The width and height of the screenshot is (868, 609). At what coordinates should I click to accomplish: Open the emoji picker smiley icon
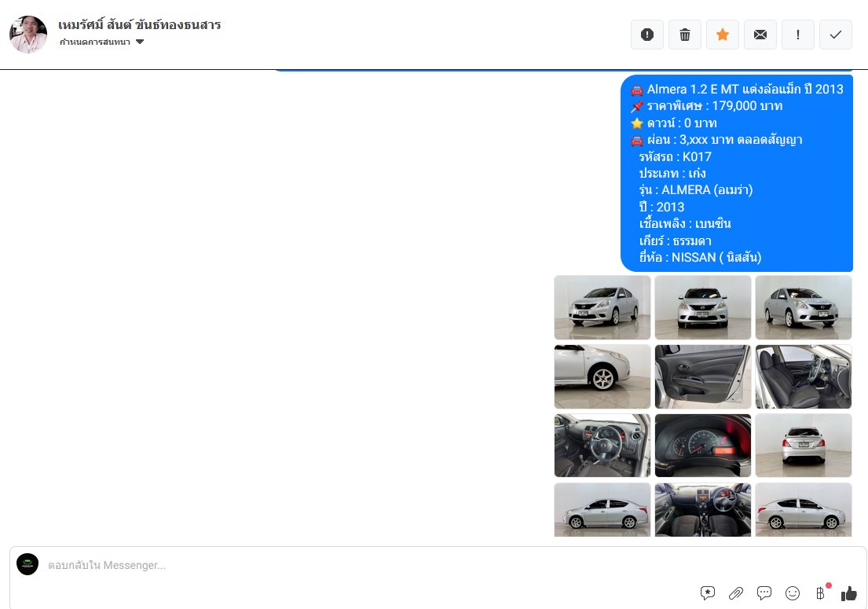click(x=793, y=593)
